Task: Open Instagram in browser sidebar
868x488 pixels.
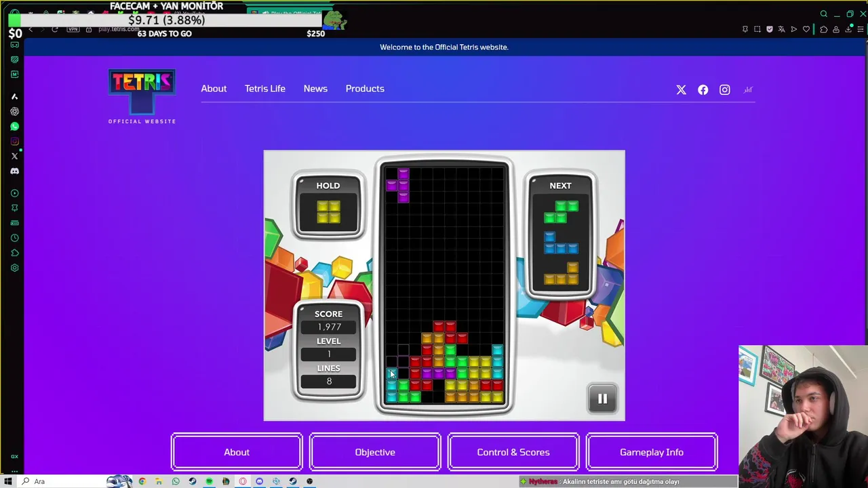Action: [x=14, y=141]
